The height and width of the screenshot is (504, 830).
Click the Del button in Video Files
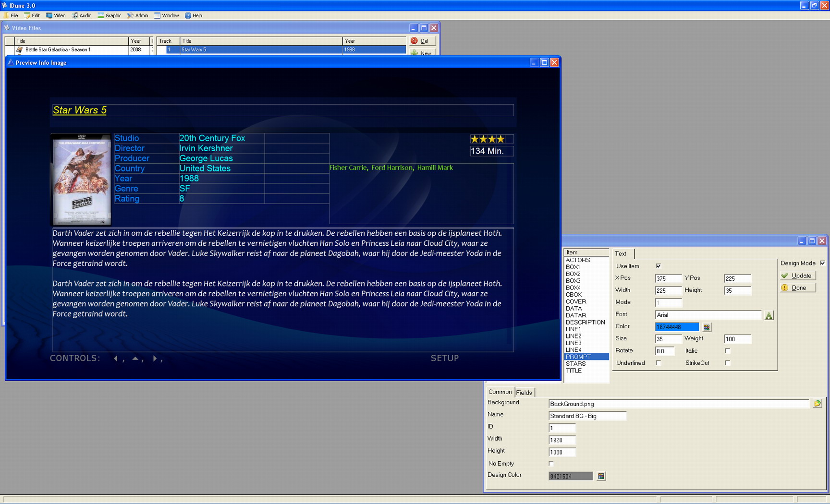tap(422, 41)
